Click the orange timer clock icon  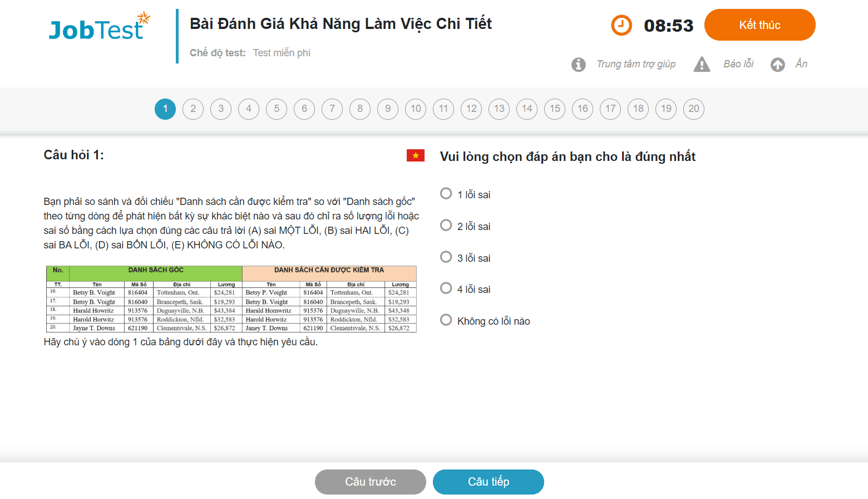tap(622, 25)
